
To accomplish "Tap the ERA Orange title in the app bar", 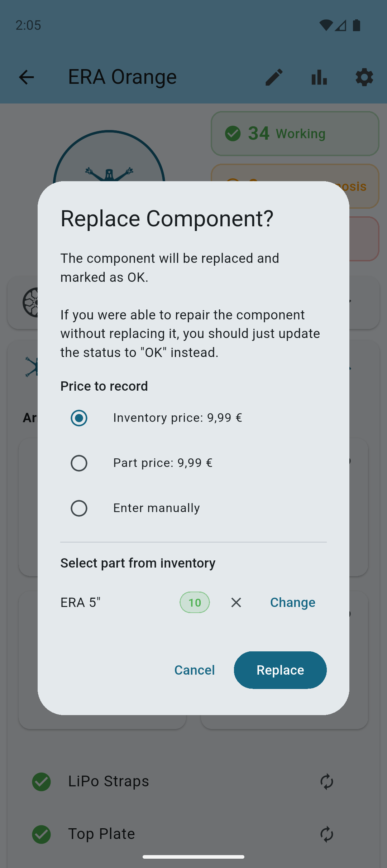I will [122, 77].
